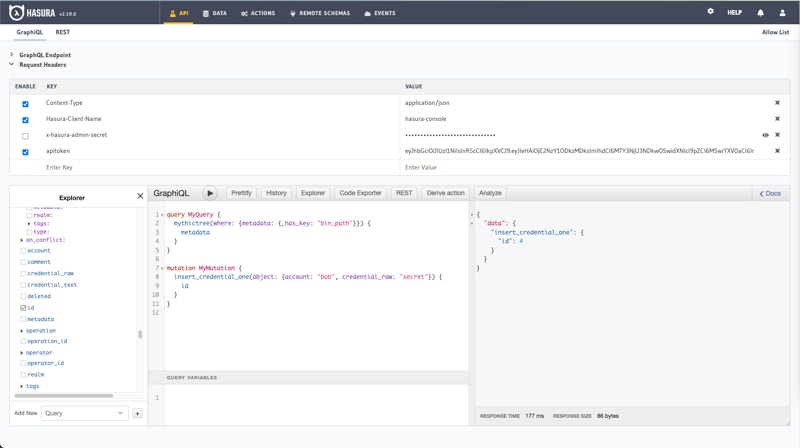This screenshot has width=800, height=448.
Task: Open the user profile icon
Action: pos(782,13)
